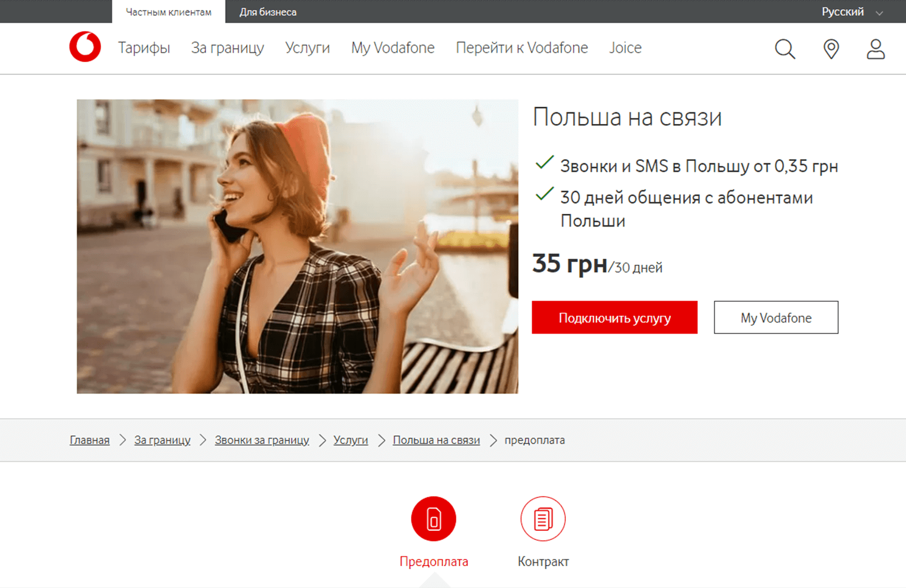Open За границу breadcrumb link
This screenshot has height=588, width=906.
pyautogui.click(x=162, y=440)
